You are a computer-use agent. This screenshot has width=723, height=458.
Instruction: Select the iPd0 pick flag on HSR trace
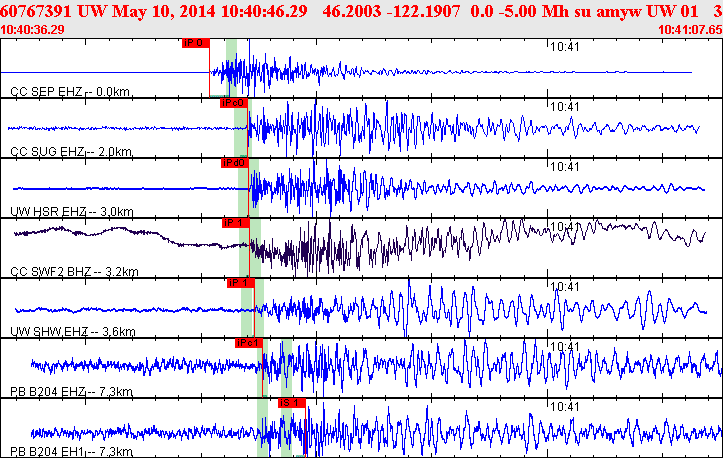[234, 162]
